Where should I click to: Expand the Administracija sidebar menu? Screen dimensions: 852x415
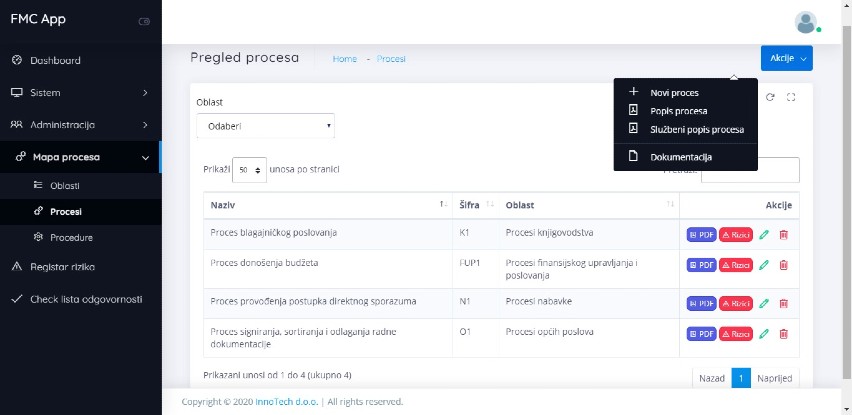[x=80, y=125]
